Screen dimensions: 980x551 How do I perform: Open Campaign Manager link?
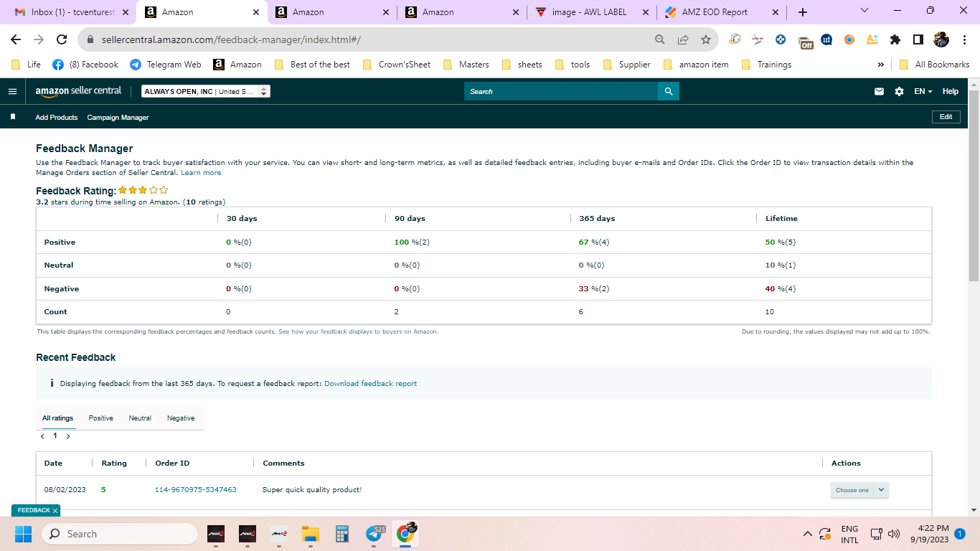(118, 117)
